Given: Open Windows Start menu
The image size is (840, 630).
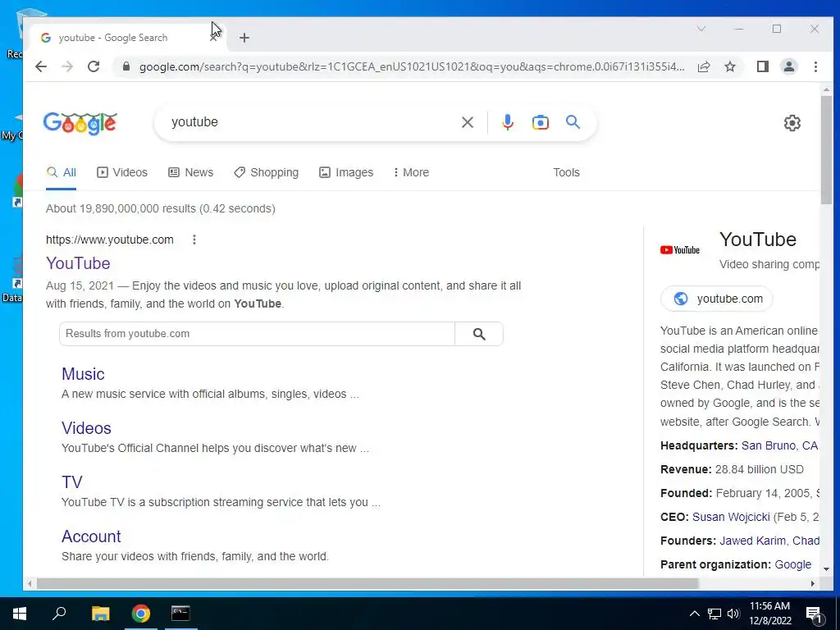Looking at the screenshot, I should coord(20,614).
